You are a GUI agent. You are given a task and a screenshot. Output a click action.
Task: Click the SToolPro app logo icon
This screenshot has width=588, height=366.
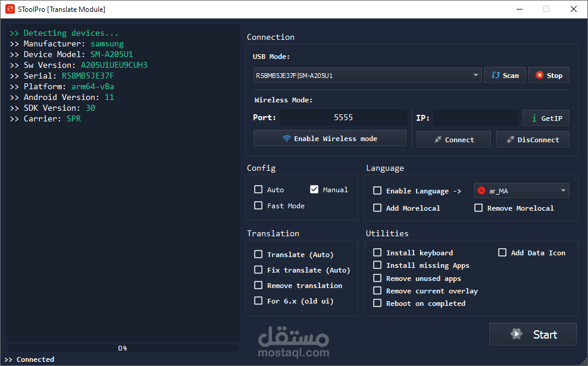coord(10,9)
